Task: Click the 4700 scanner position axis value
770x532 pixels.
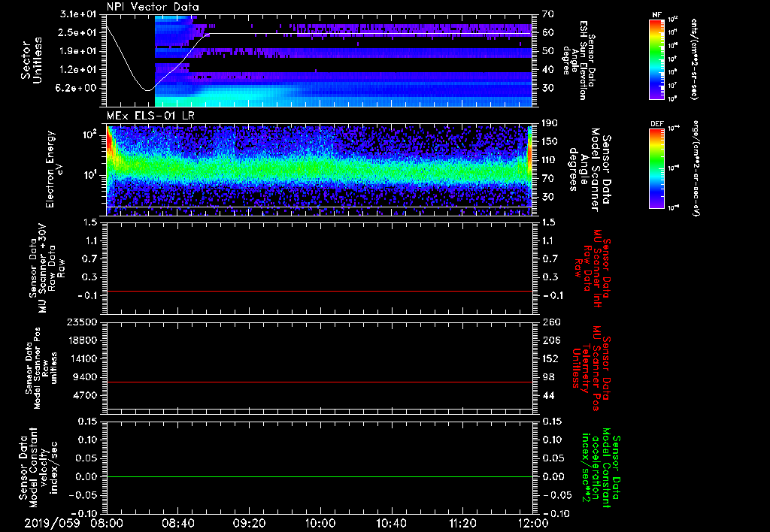Action: pos(85,395)
